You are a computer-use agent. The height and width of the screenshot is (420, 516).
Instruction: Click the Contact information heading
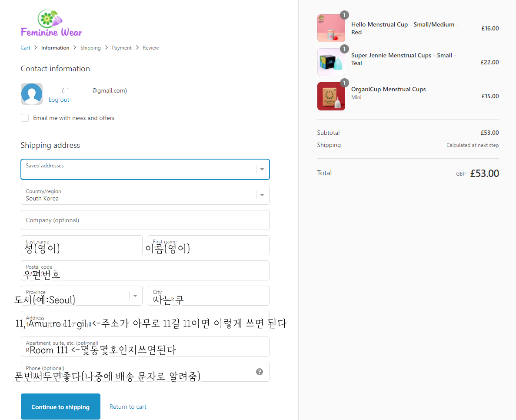coord(55,68)
